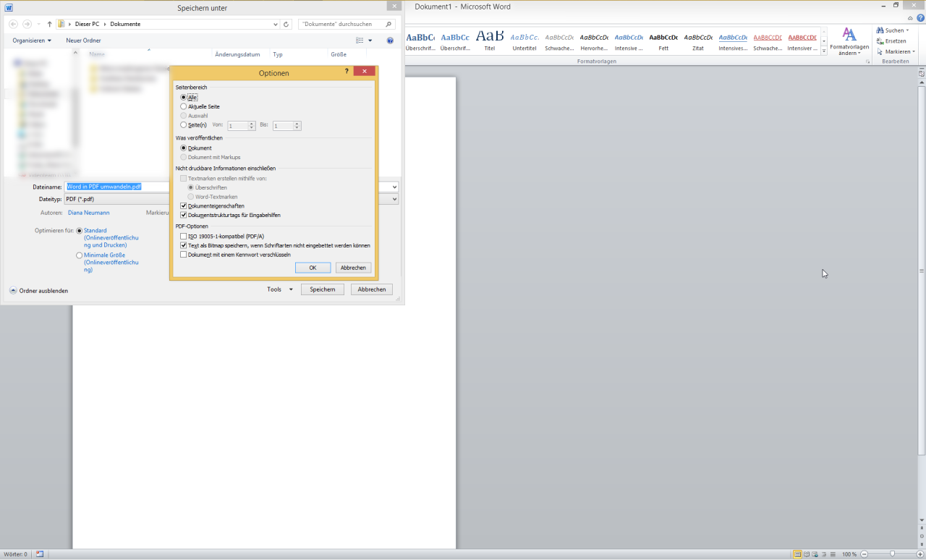Toggle 'Text als Bitmap speichern' checkbox
The height and width of the screenshot is (560, 926).
(x=184, y=245)
